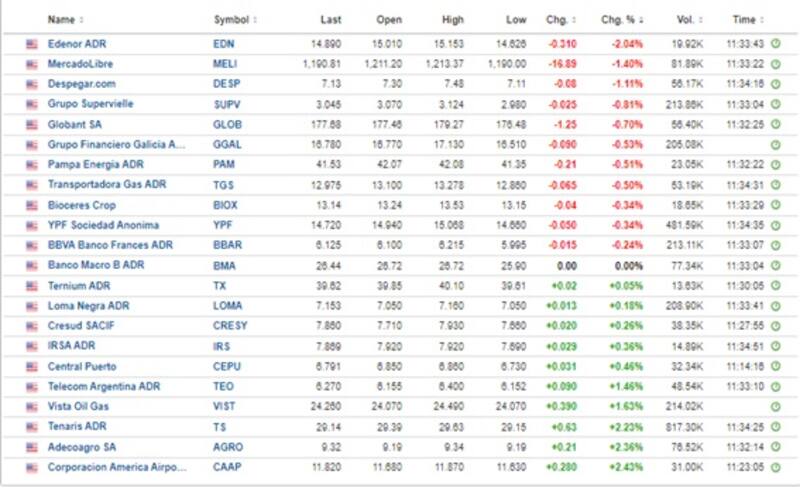Click the flag icon next to Globant SA
This screenshot has width=800, height=488.
pos(32,124)
